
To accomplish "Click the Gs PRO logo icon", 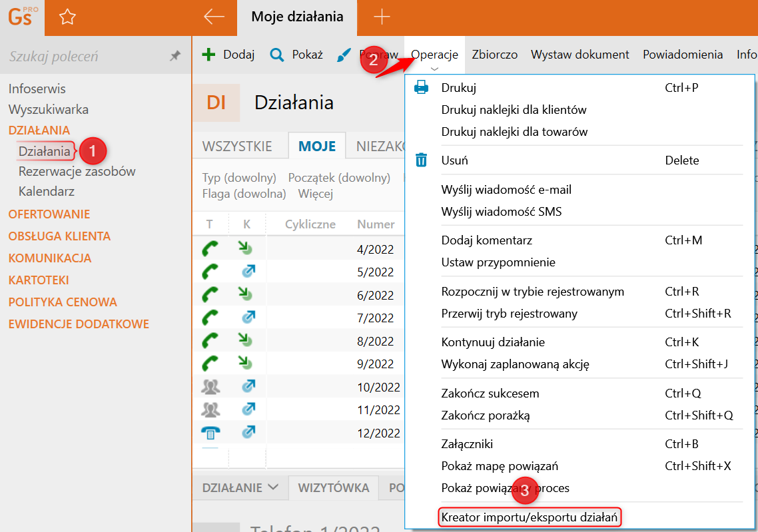I will point(22,17).
